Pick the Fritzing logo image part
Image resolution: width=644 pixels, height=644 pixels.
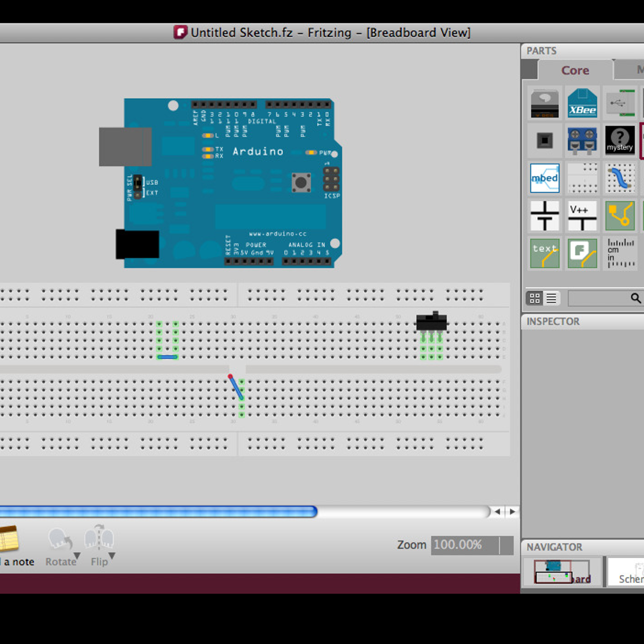[x=582, y=253]
